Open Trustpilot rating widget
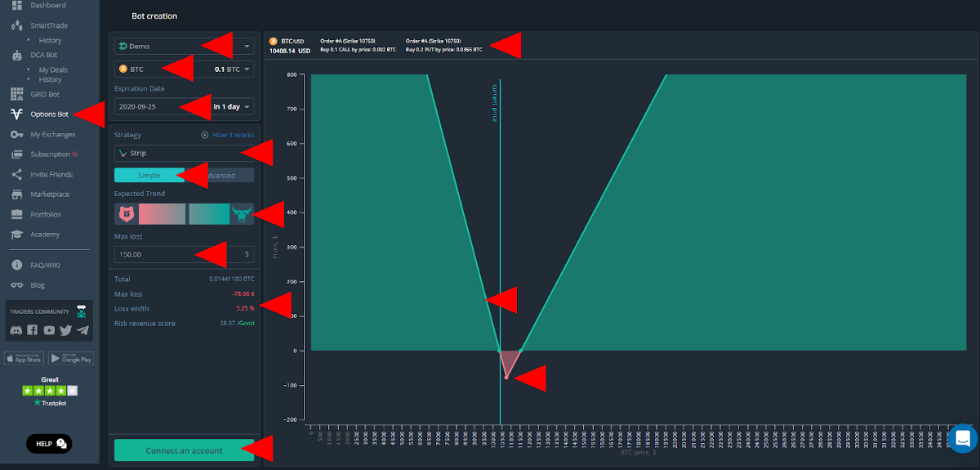 point(50,391)
